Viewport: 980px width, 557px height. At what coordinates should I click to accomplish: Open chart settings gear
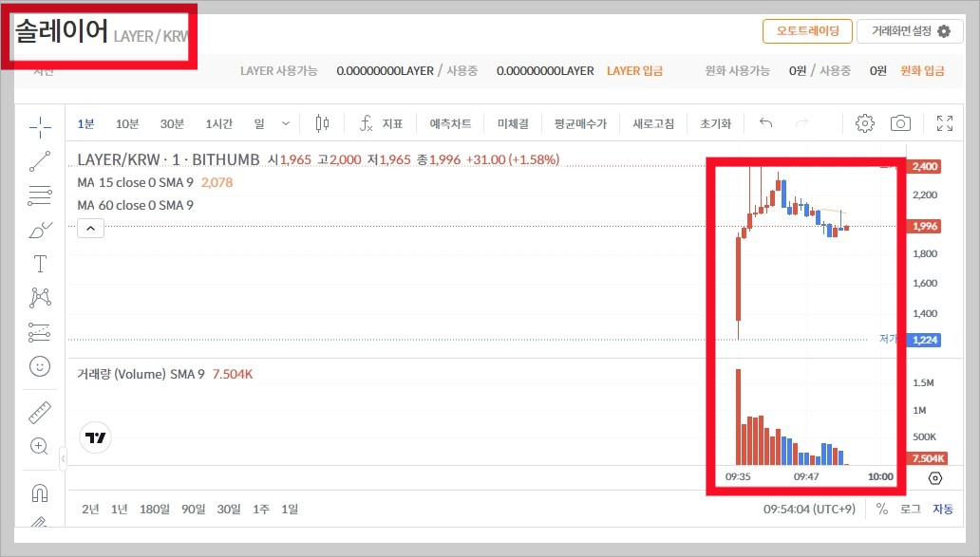coord(865,123)
